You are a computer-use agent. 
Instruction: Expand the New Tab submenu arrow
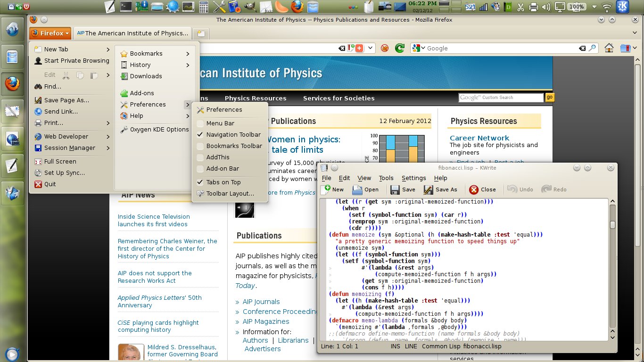108,49
